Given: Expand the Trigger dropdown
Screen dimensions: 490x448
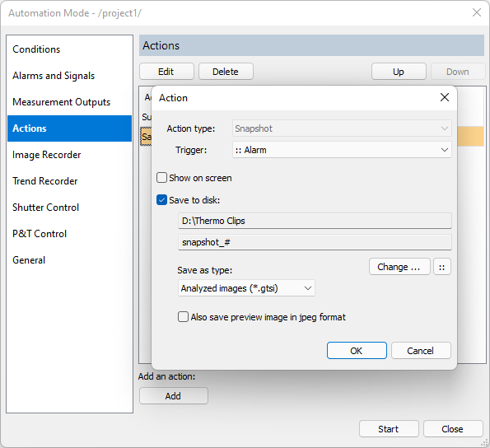Looking at the screenshot, I should 342,150.
